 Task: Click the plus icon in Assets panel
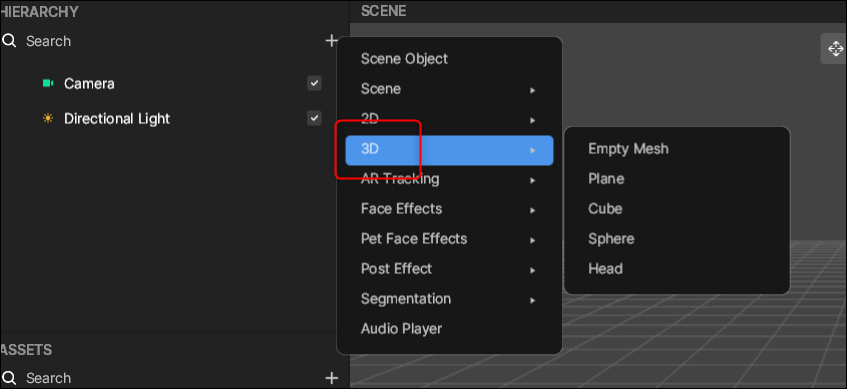332,378
